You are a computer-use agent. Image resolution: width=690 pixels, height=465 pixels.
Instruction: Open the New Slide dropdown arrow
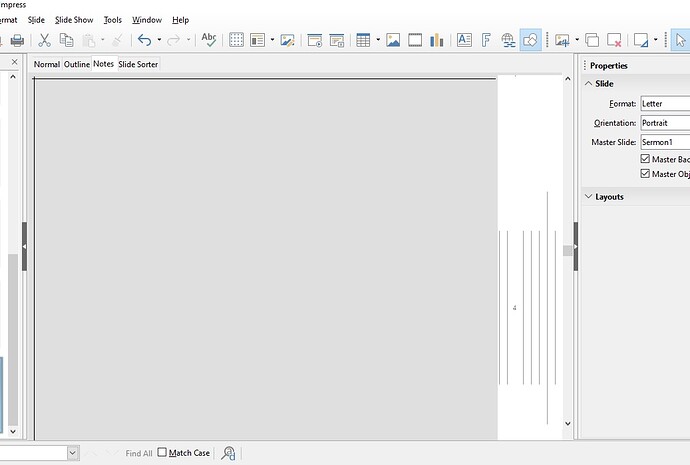coord(576,40)
